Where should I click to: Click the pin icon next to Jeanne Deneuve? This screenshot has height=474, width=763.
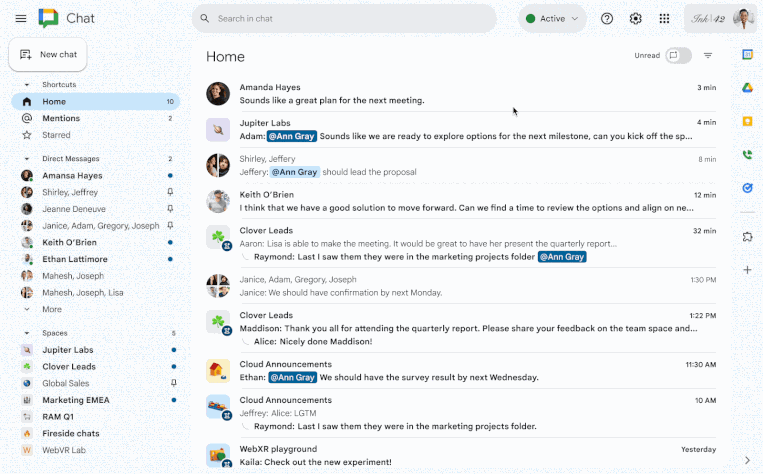tap(170, 209)
